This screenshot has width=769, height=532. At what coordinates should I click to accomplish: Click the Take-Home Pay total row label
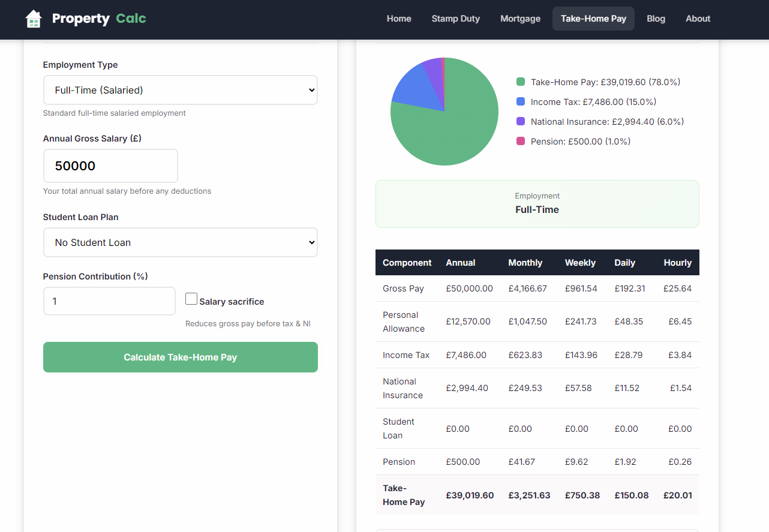404,495
